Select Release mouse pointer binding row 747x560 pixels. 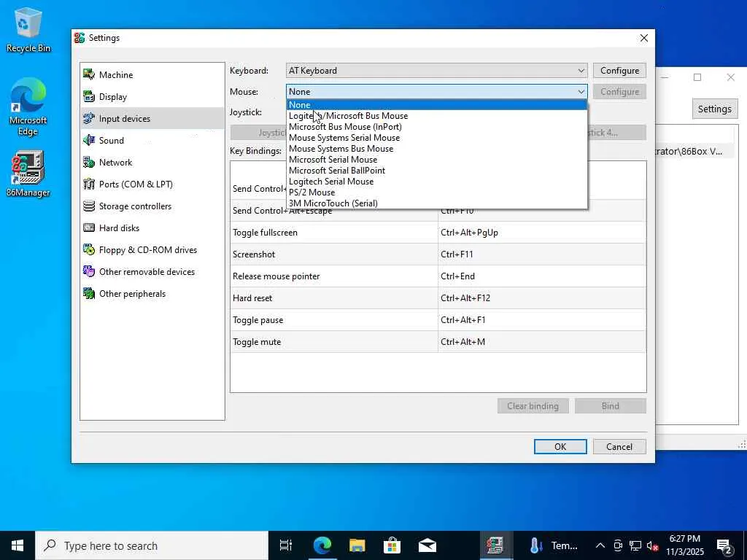(438, 276)
